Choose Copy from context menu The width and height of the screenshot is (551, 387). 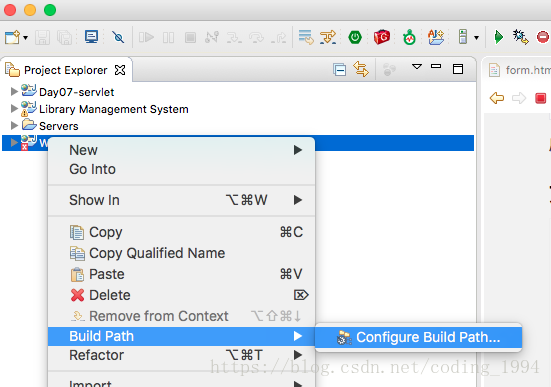[181, 232]
